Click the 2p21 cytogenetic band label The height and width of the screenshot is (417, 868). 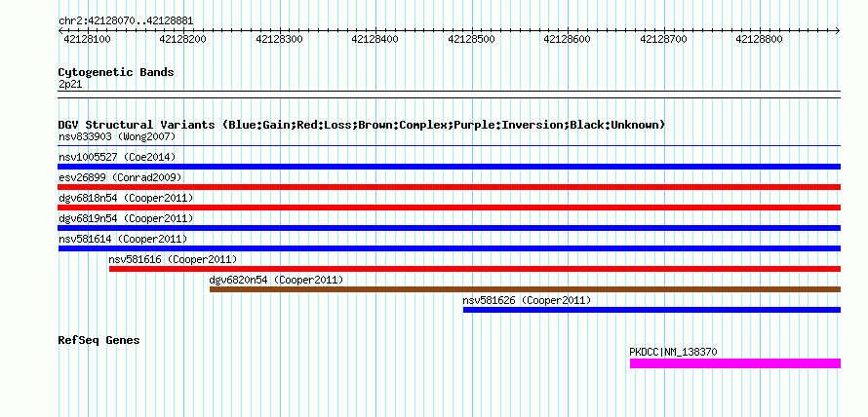[x=70, y=84]
